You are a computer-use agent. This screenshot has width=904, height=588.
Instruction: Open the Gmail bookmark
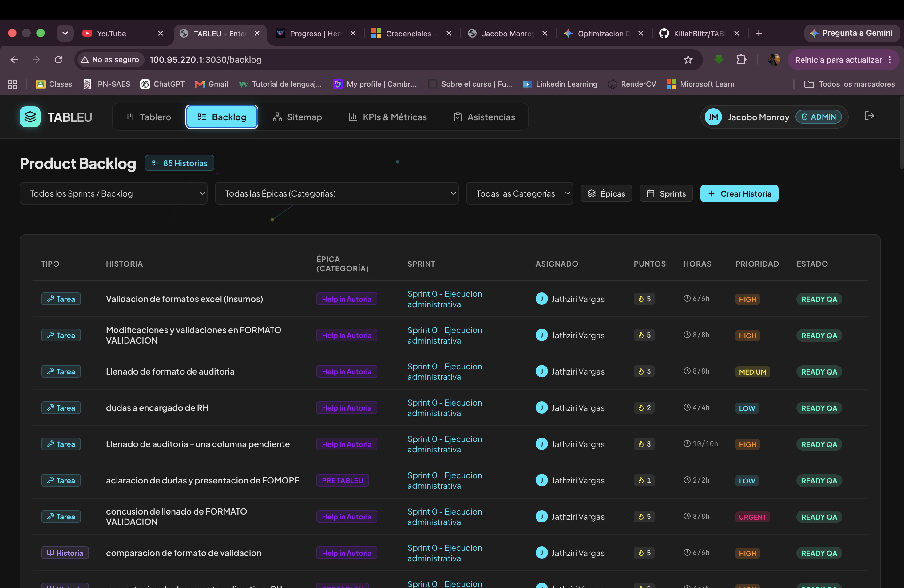(211, 84)
